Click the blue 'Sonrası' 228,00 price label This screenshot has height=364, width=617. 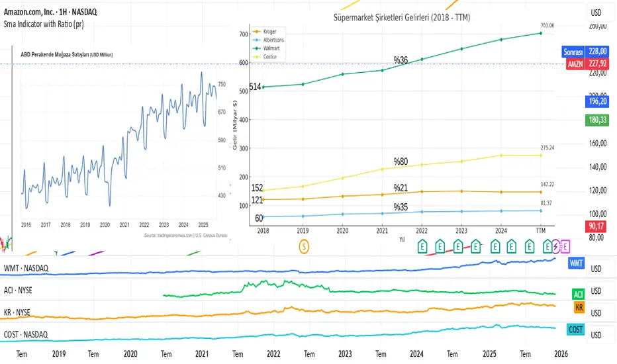(x=585, y=52)
